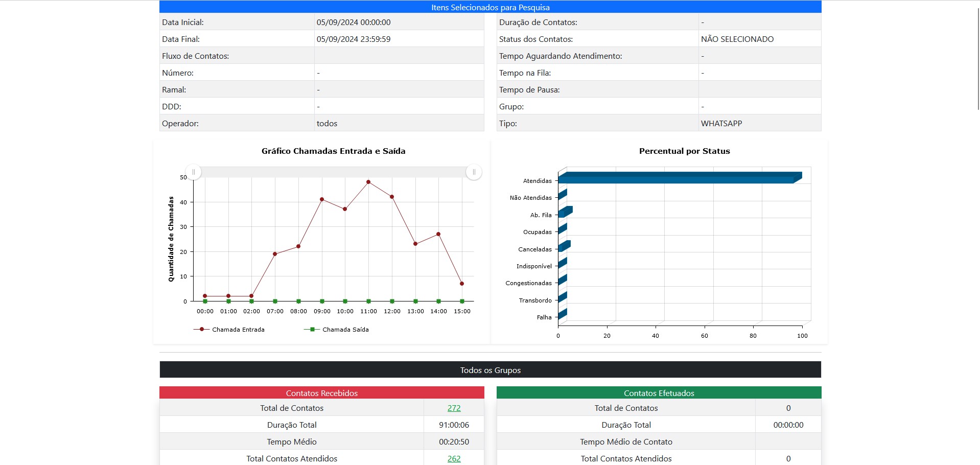The height and width of the screenshot is (465, 980).
Task: Click the green Chamada Saída marker at 12:00
Action: [x=392, y=301]
